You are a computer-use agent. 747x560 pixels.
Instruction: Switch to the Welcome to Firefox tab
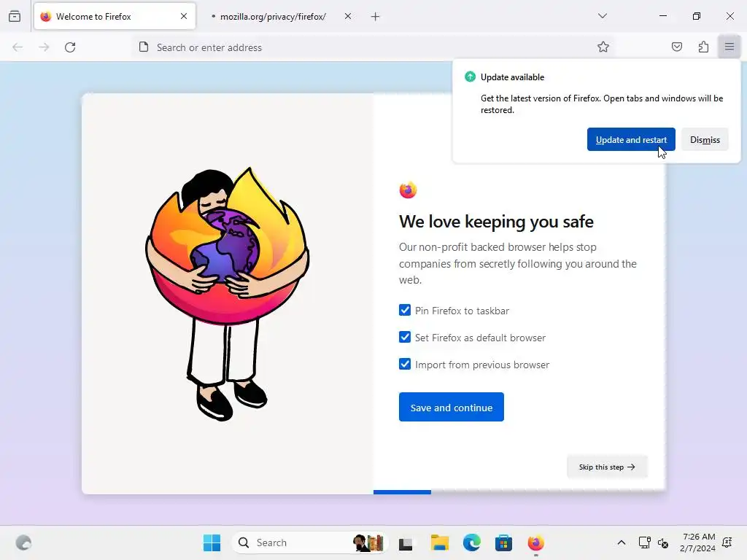pos(115,16)
